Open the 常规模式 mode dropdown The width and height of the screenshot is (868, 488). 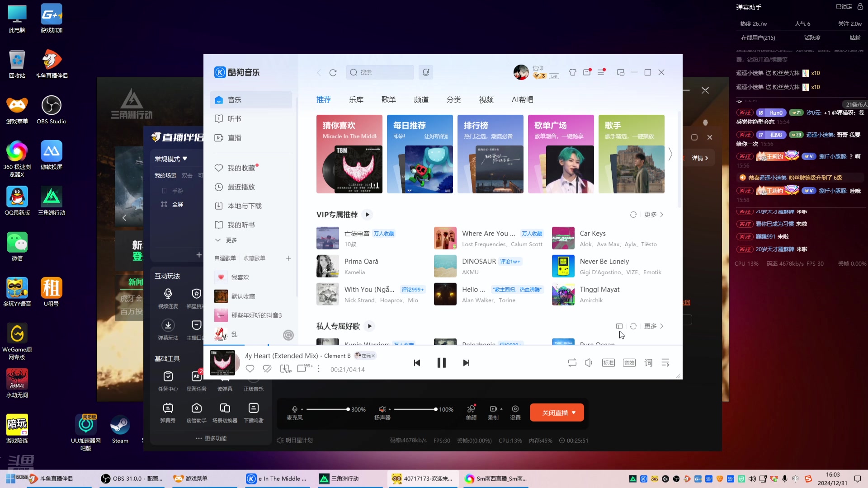click(x=171, y=159)
